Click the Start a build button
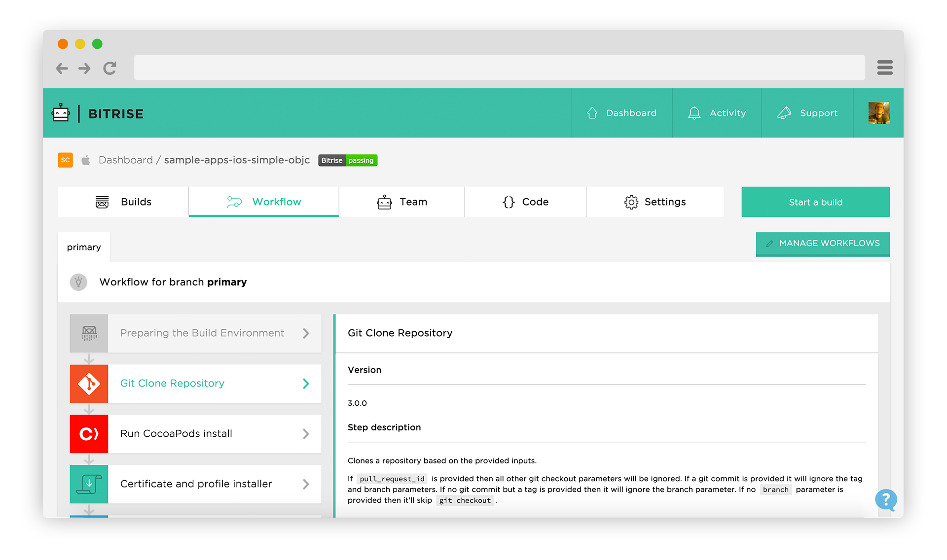 tap(815, 202)
